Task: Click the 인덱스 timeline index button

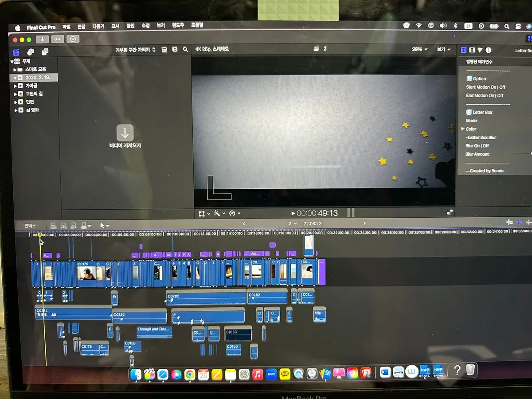Action: click(30, 226)
